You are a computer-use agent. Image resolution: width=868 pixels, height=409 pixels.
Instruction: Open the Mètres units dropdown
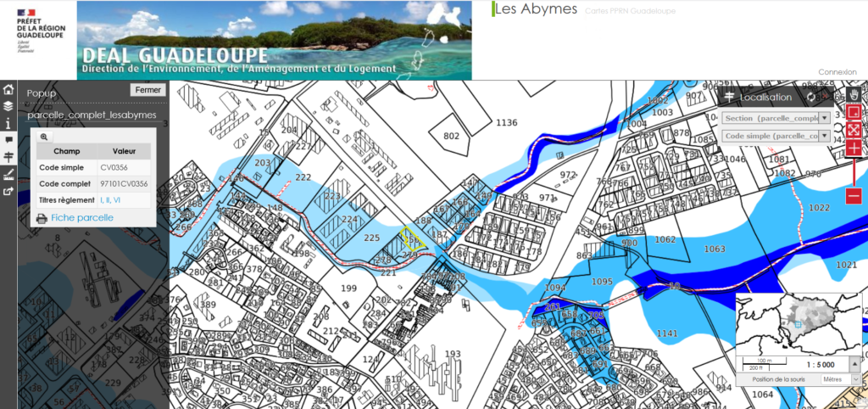840,379
